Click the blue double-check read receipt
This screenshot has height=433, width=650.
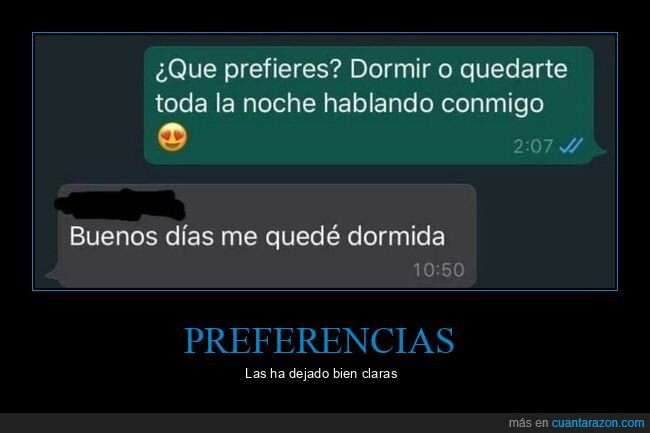(571, 145)
